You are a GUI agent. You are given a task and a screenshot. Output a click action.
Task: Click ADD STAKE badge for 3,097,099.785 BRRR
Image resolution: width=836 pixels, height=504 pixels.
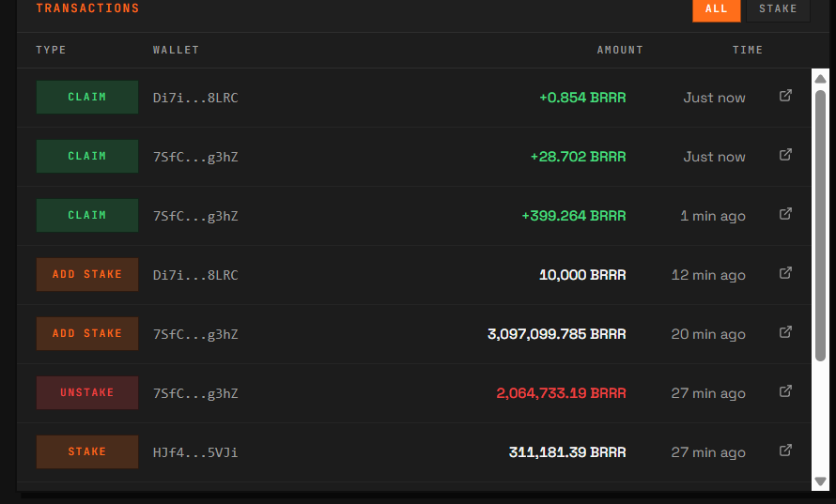pyautogui.click(x=87, y=333)
